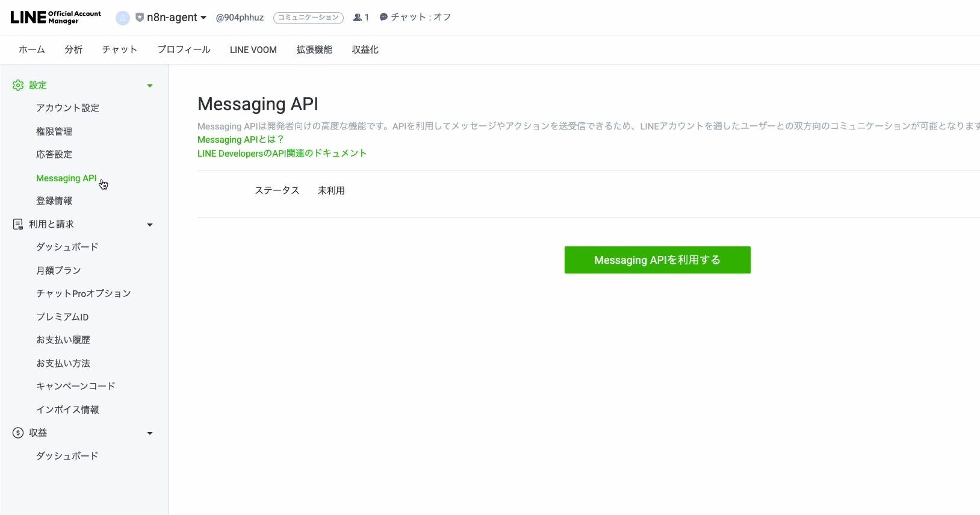Click the 利用と請求 section label
This screenshot has width=980, height=515.
(51, 224)
